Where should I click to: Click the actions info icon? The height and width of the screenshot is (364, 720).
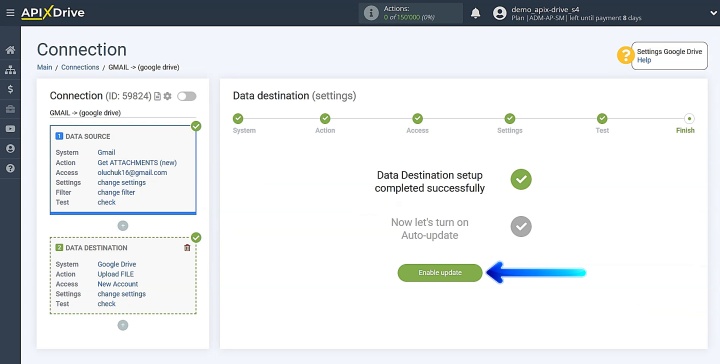371,13
